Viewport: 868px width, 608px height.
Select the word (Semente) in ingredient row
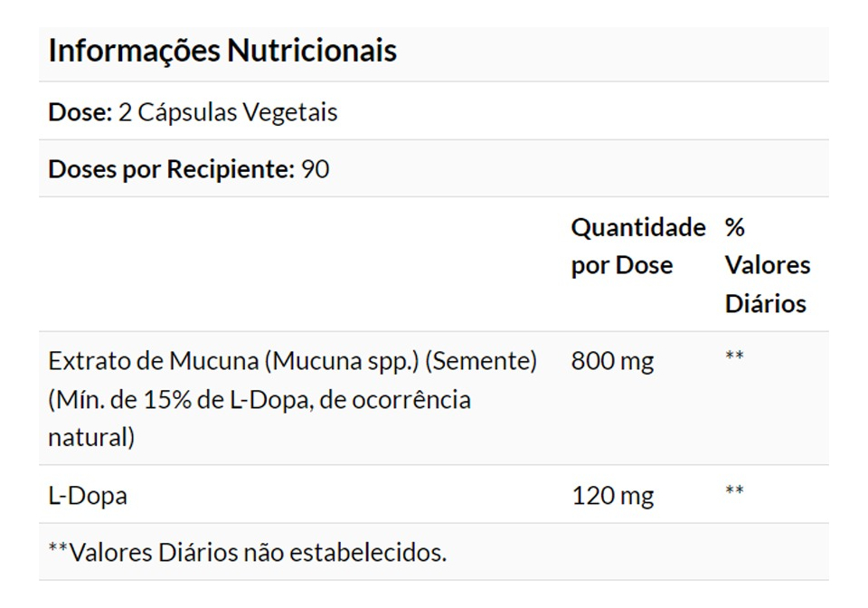point(480,361)
